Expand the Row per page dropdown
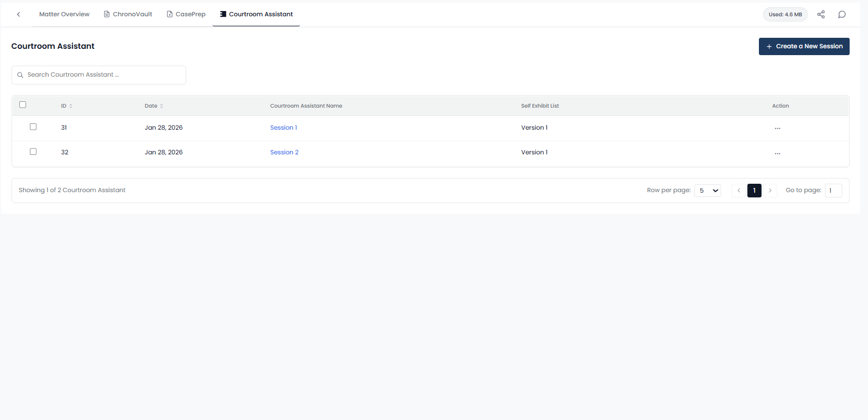 click(x=708, y=191)
